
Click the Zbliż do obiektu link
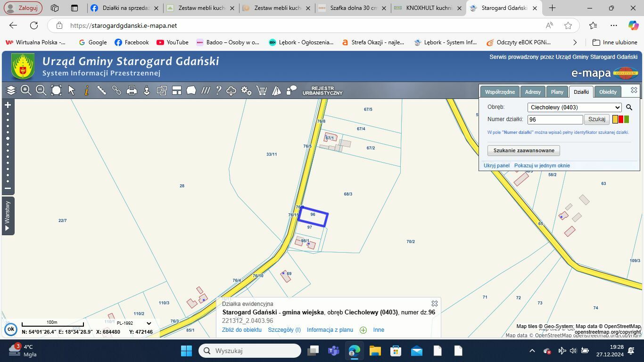pyautogui.click(x=242, y=330)
